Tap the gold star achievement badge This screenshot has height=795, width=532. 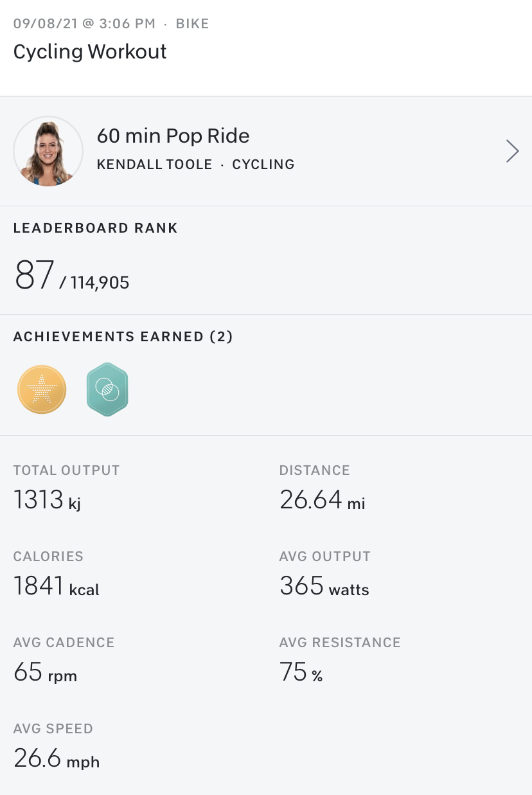42,389
